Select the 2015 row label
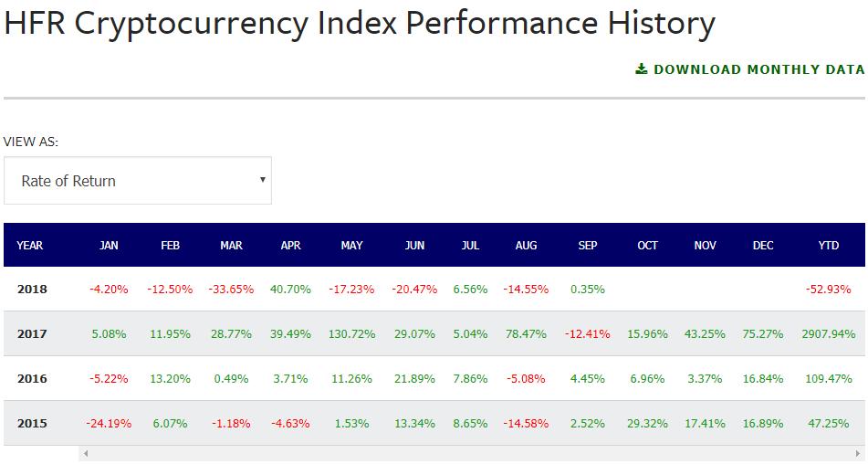This screenshot has height=464, width=868. pyautogui.click(x=32, y=424)
